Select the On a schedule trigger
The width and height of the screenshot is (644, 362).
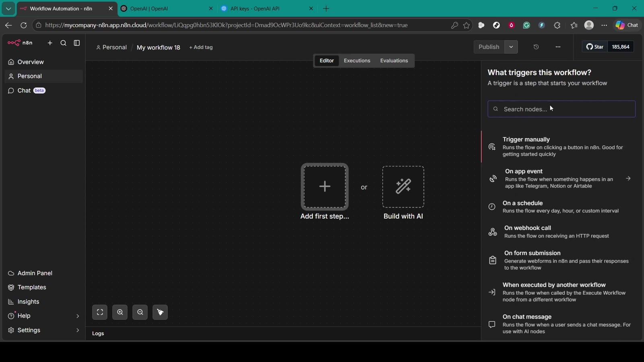click(x=561, y=207)
